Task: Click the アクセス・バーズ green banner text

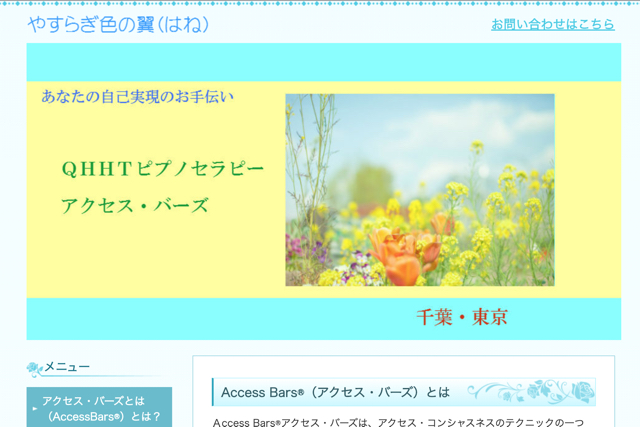Action: pos(135,205)
